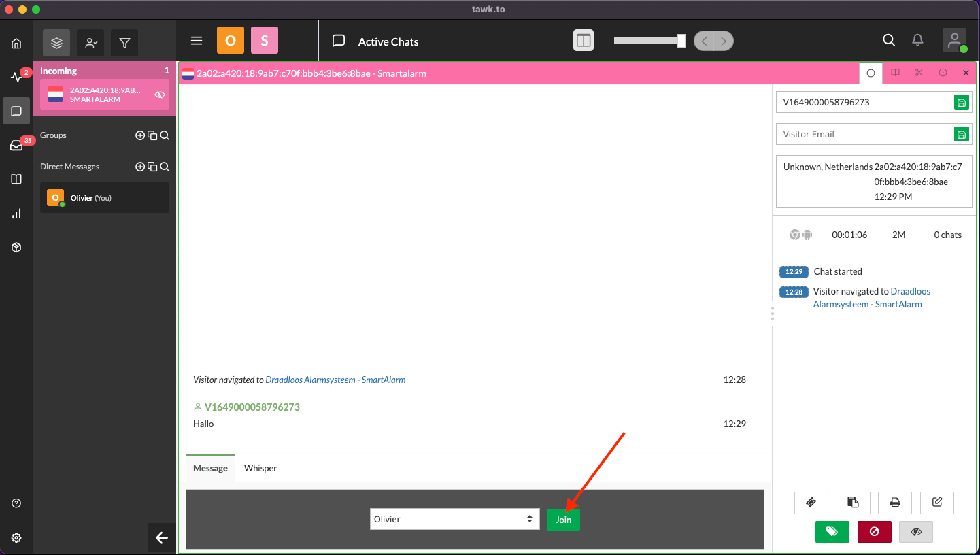Open Groups copy/list icon
This screenshot has height=555, width=980.
[152, 135]
